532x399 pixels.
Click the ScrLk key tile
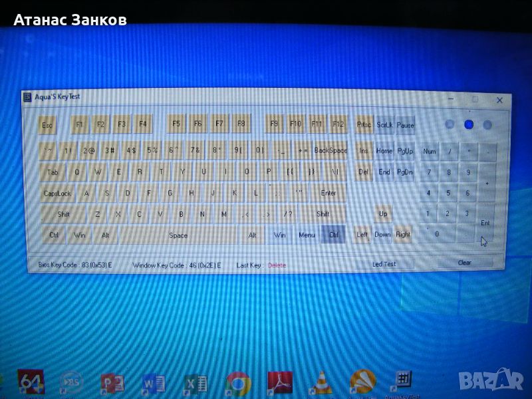(x=384, y=125)
